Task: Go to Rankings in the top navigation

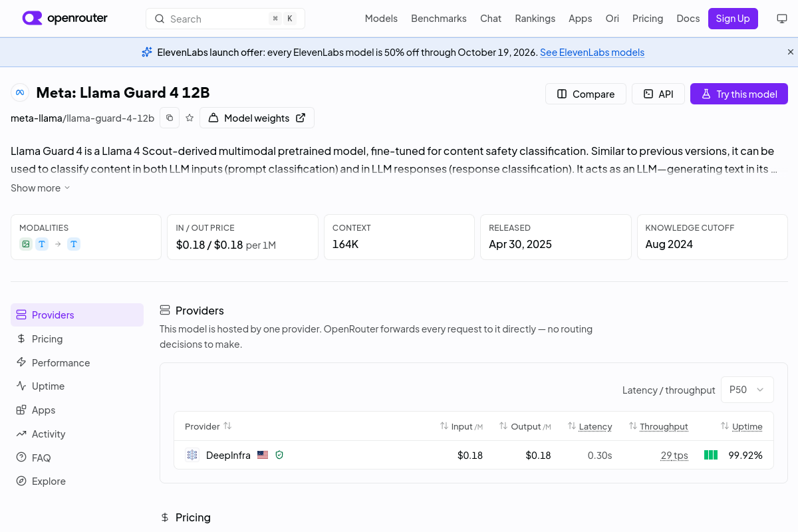Action: (535, 19)
